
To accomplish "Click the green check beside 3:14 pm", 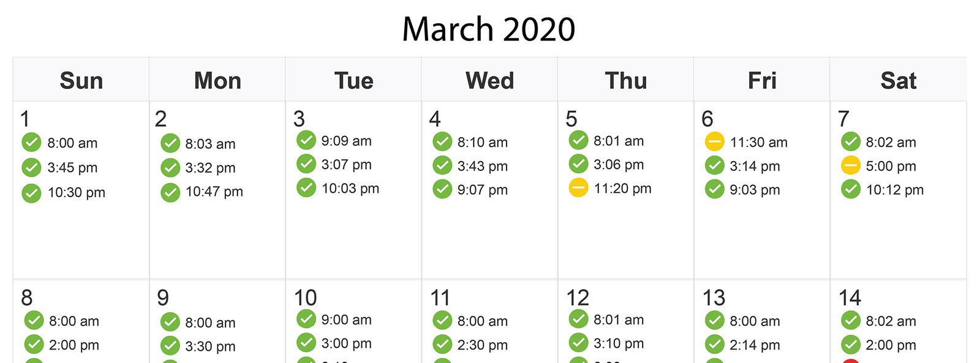I will pos(714,165).
